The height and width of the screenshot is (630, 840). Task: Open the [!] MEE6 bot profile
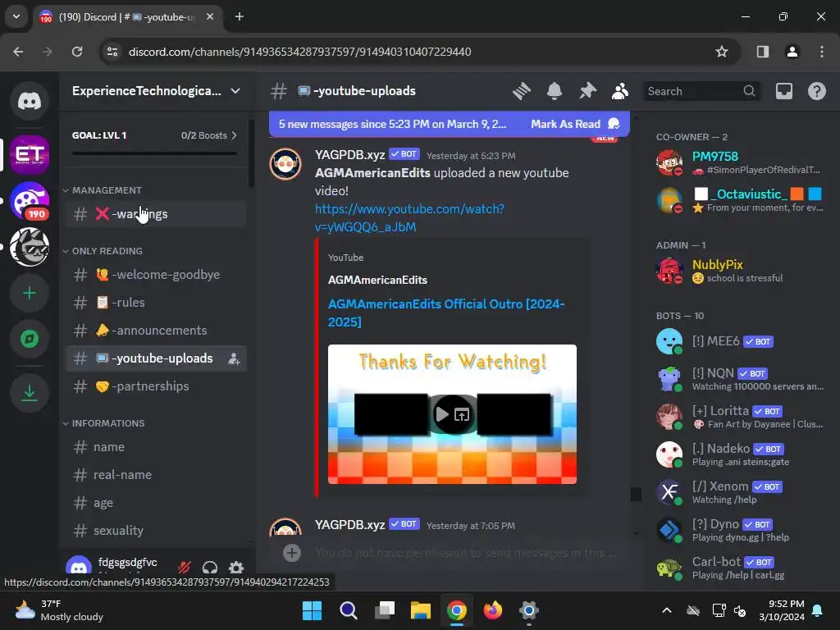(742, 341)
